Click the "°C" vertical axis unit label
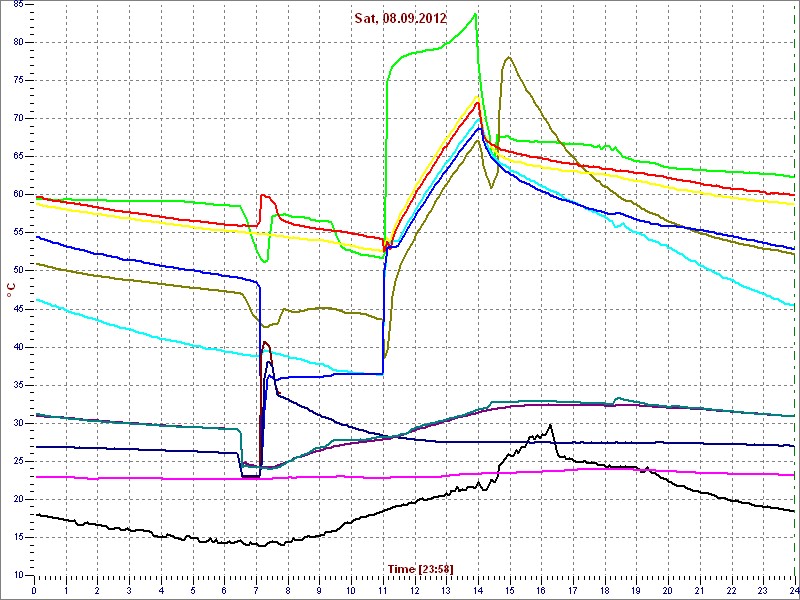800x600 pixels. point(10,290)
